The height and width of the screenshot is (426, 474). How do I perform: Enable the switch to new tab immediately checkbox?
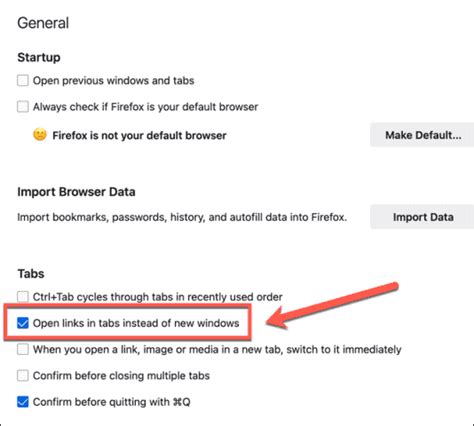23,349
